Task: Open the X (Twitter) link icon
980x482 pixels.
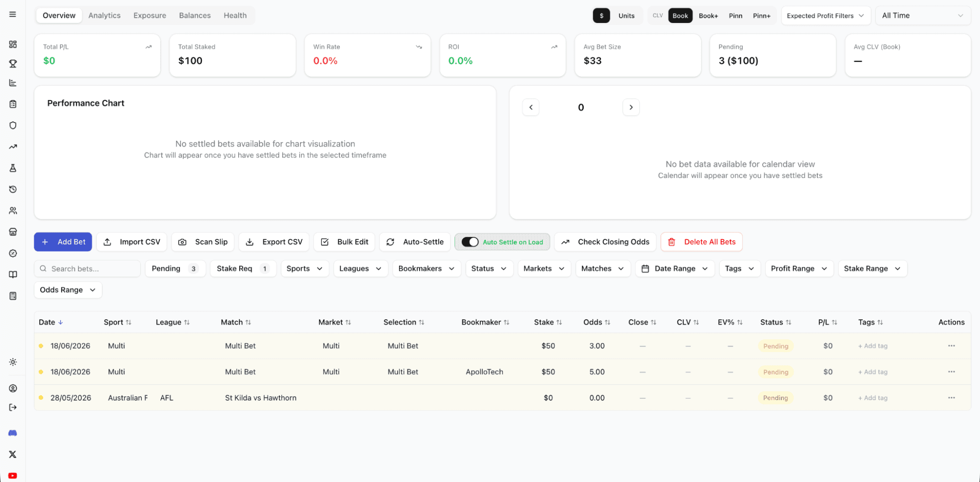Action: point(13,455)
